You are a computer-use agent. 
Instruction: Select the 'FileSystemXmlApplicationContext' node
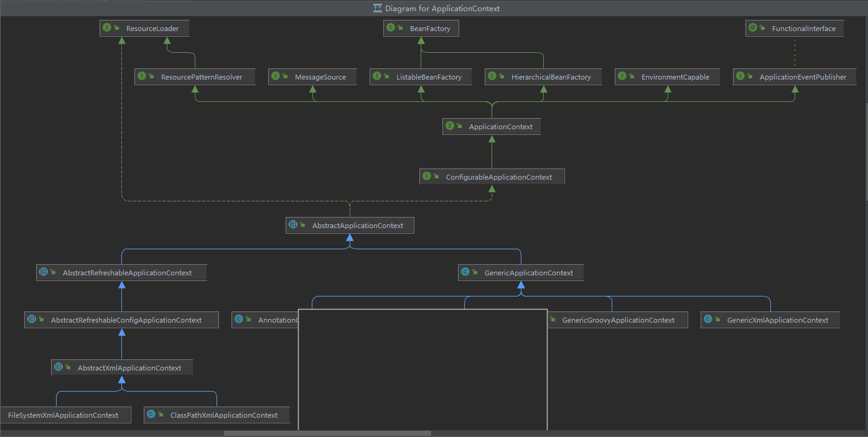(66, 415)
